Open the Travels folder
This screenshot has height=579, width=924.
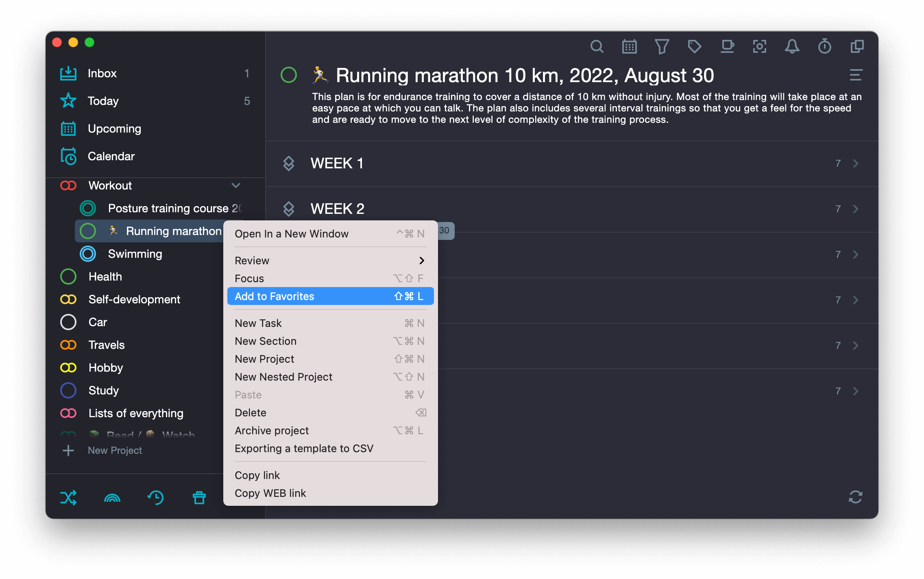107,345
